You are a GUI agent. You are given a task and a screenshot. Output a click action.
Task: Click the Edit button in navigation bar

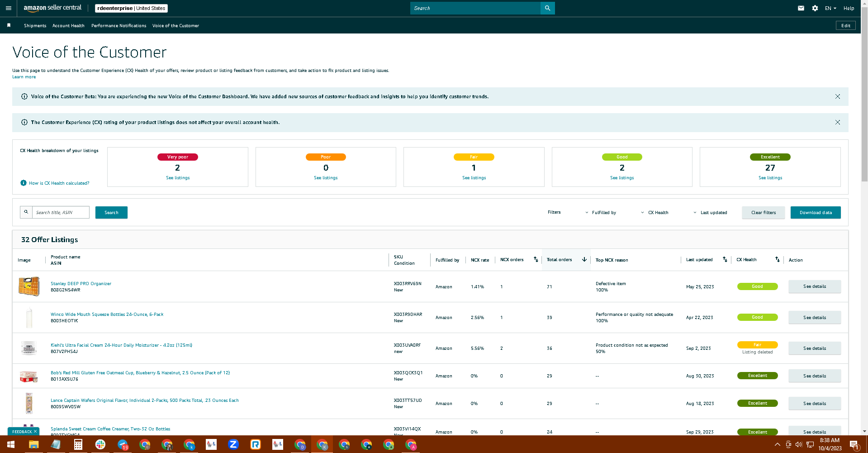pos(846,25)
